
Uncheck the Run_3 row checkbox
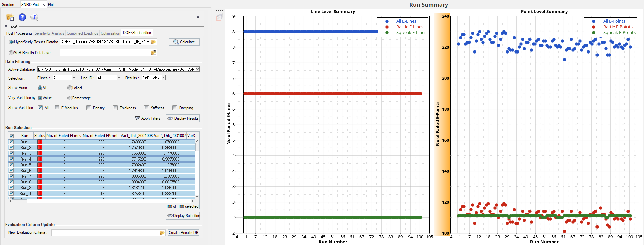[x=11, y=153]
